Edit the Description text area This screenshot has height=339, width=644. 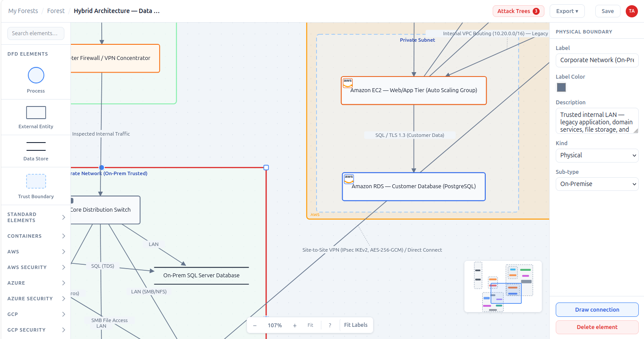pyautogui.click(x=597, y=121)
